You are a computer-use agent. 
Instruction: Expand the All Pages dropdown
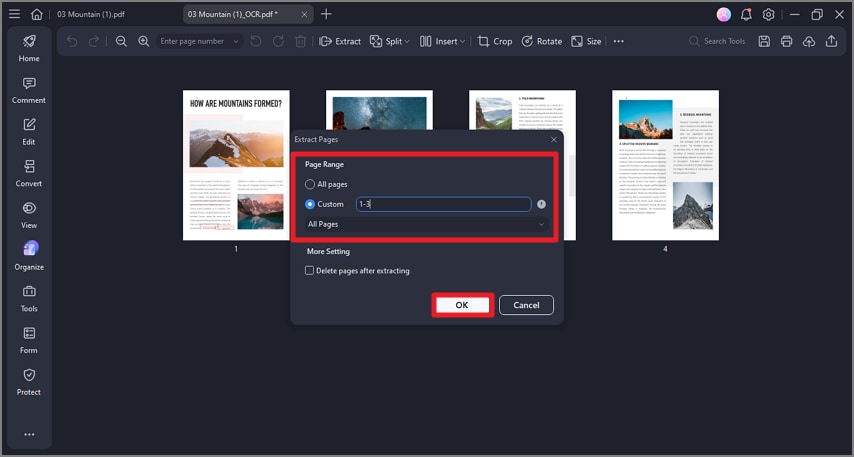(426, 224)
